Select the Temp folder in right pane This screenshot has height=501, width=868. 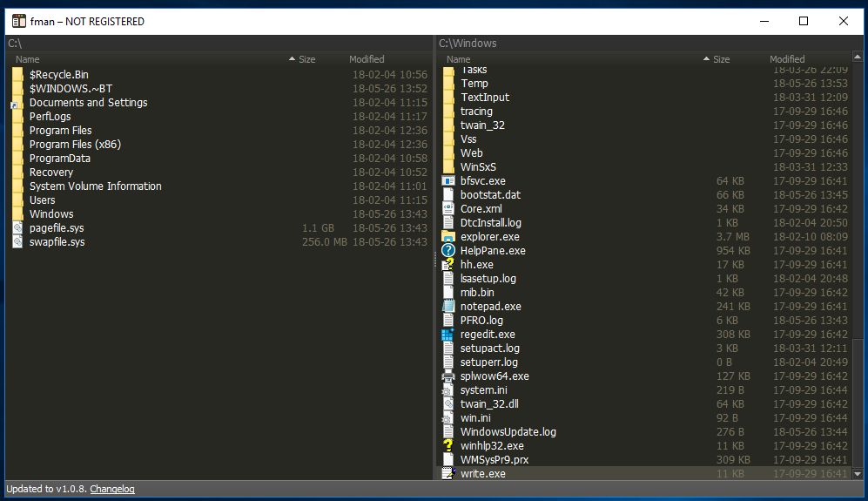click(x=645, y=83)
